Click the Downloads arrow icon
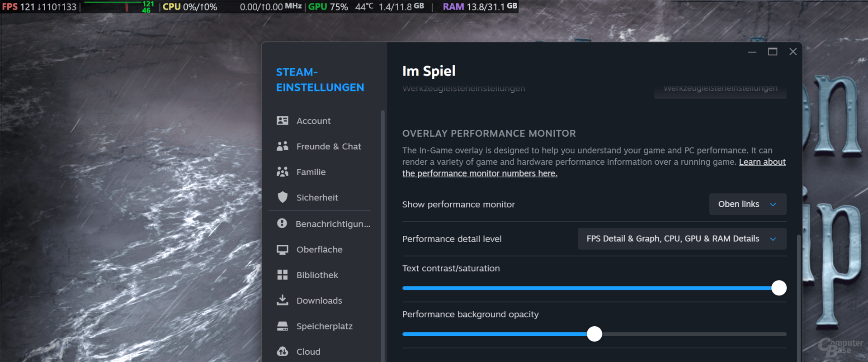Viewport: 868px width, 362px height. click(x=283, y=300)
